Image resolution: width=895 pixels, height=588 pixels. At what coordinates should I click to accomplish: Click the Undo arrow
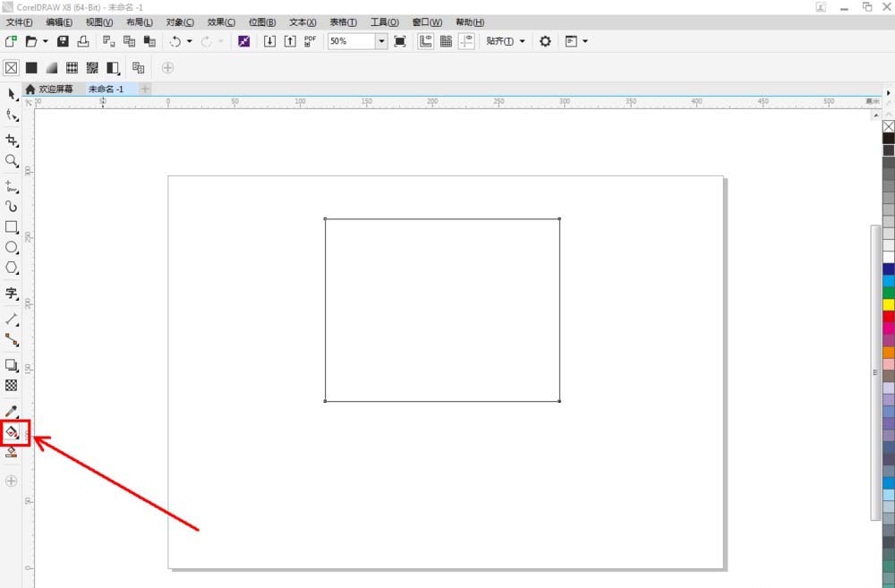click(175, 41)
